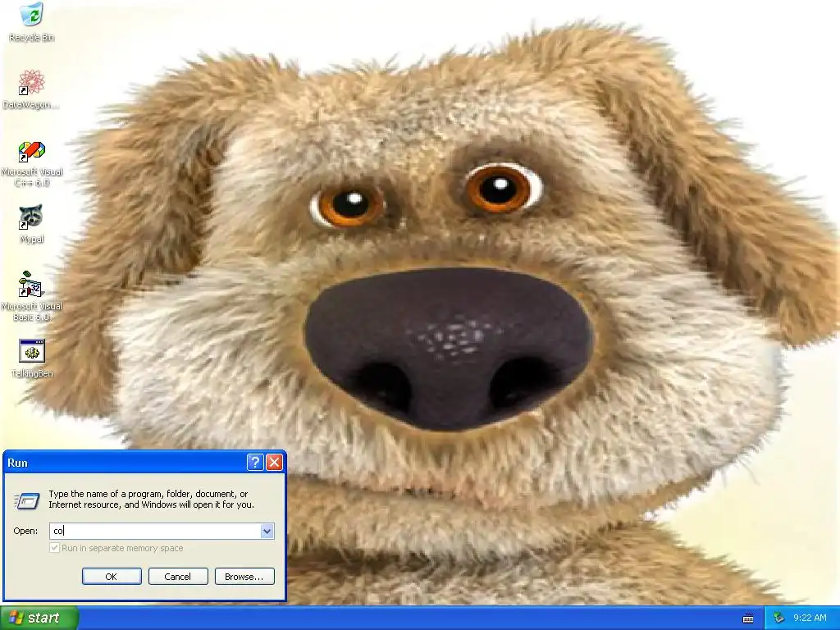Toggle Run in separate memory space checkbox

pos(54,547)
